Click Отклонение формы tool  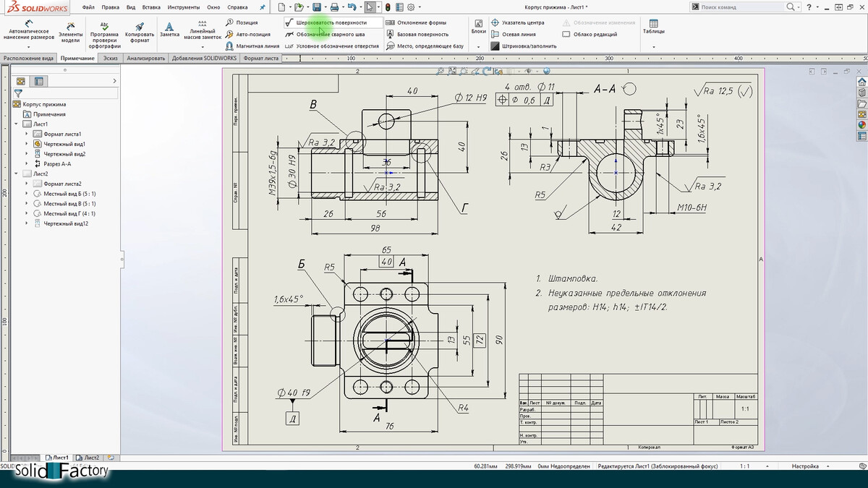pos(416,22)
